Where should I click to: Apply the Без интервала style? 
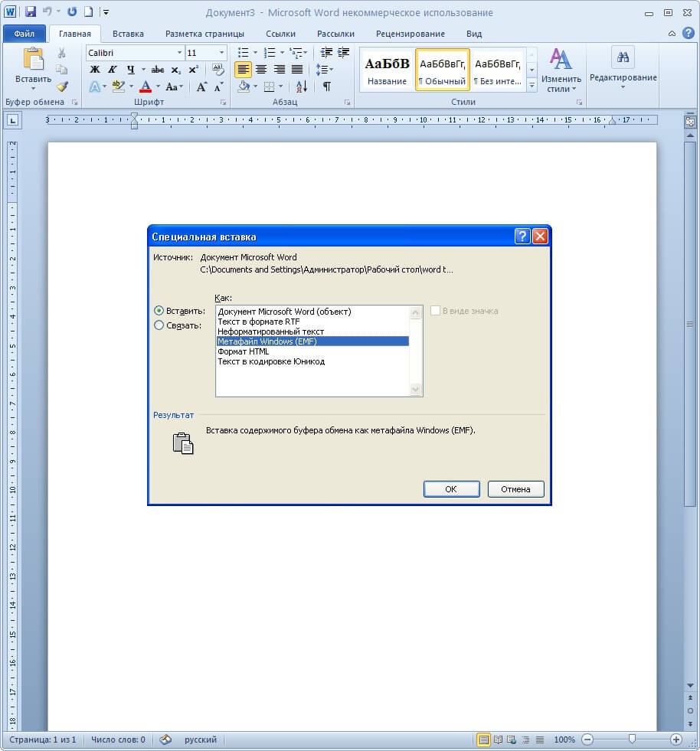coord(498,70)
